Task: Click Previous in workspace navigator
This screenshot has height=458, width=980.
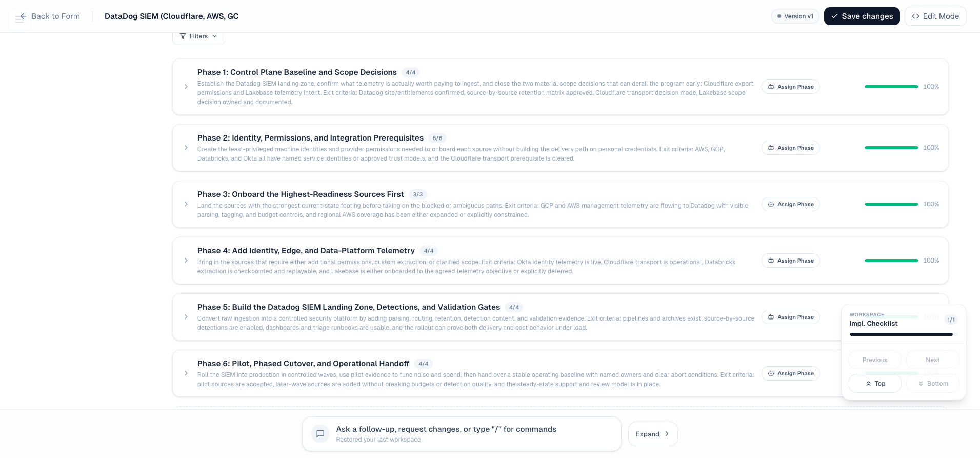Action: coord(875,360)
